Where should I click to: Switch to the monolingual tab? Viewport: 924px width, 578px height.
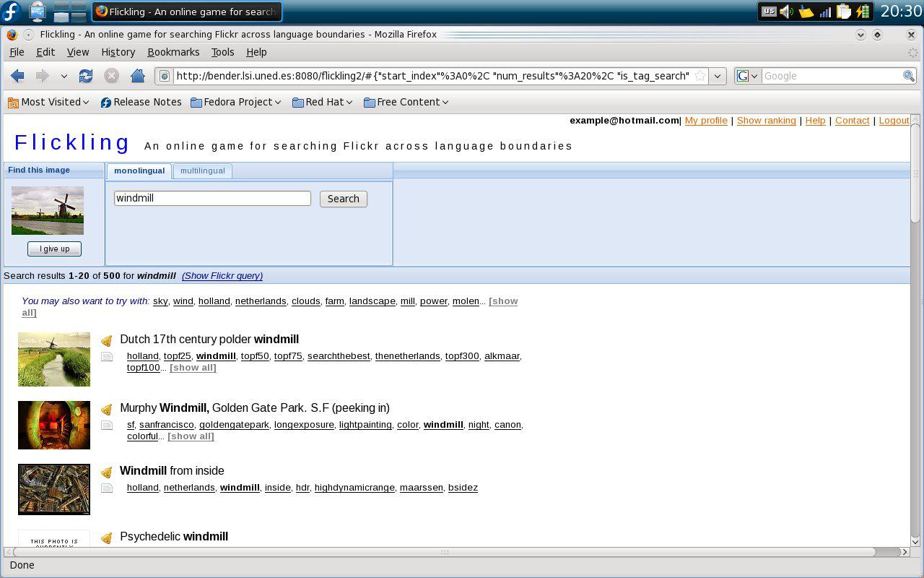139,171
